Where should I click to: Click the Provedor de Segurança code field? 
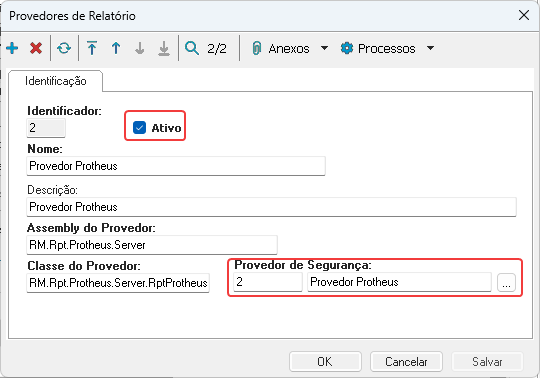point(268,282)
